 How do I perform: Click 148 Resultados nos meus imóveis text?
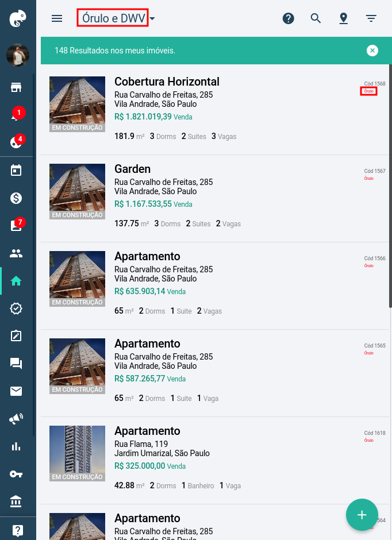tap(115, 51)
